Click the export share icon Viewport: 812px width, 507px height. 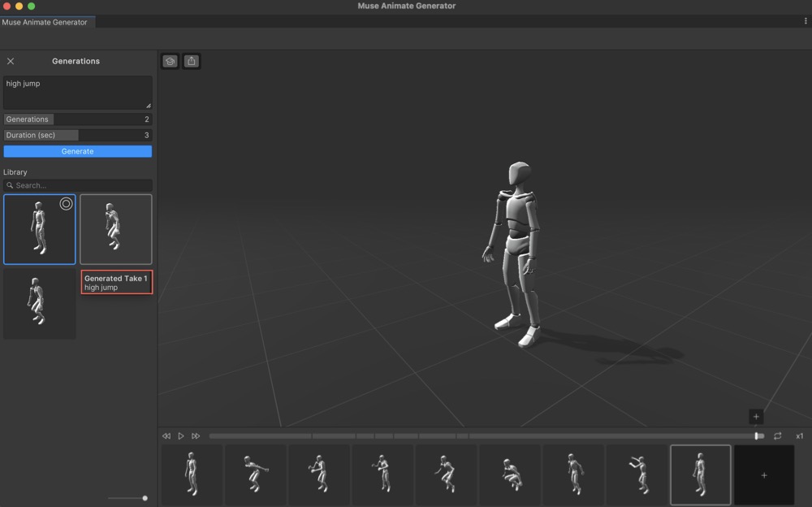tap(191, 61)
